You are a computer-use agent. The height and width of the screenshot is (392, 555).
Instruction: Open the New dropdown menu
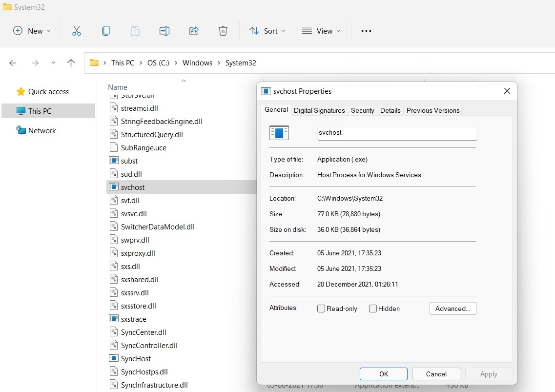click(31, 31)
